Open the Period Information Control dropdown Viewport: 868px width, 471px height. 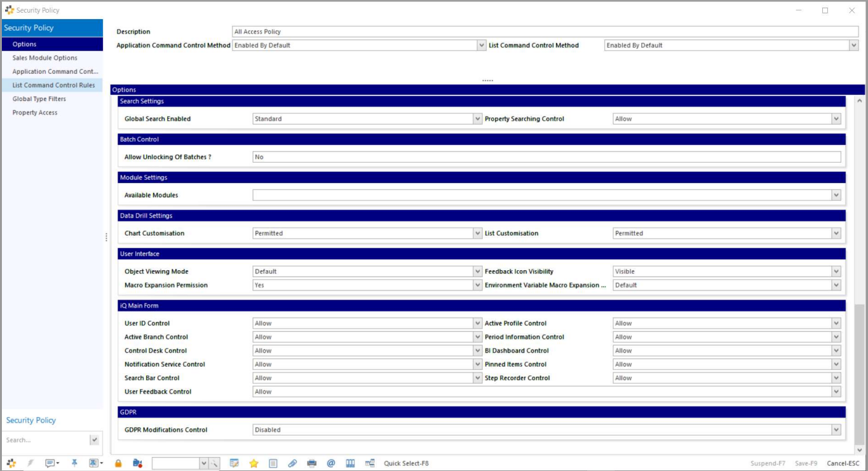tap(836, 337)
